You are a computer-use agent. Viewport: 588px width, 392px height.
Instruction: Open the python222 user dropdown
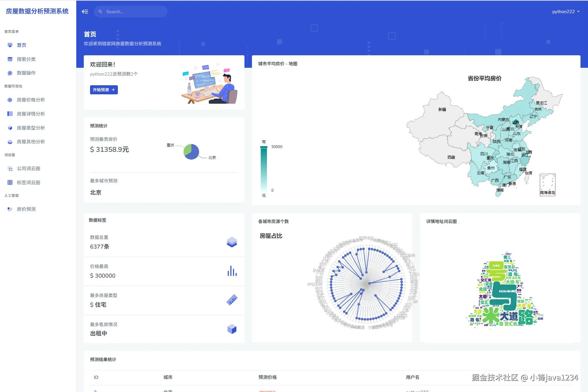point(566,12)
